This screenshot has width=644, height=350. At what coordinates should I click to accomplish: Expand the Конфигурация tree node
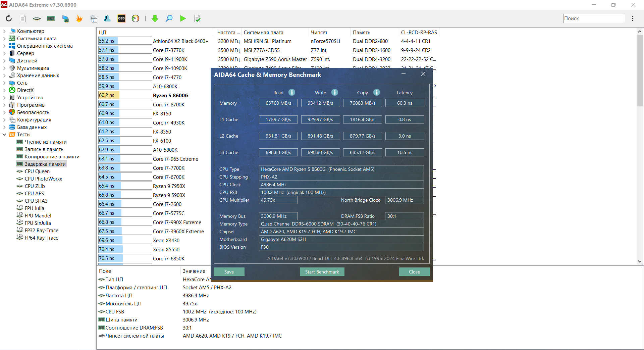point(4,120)
